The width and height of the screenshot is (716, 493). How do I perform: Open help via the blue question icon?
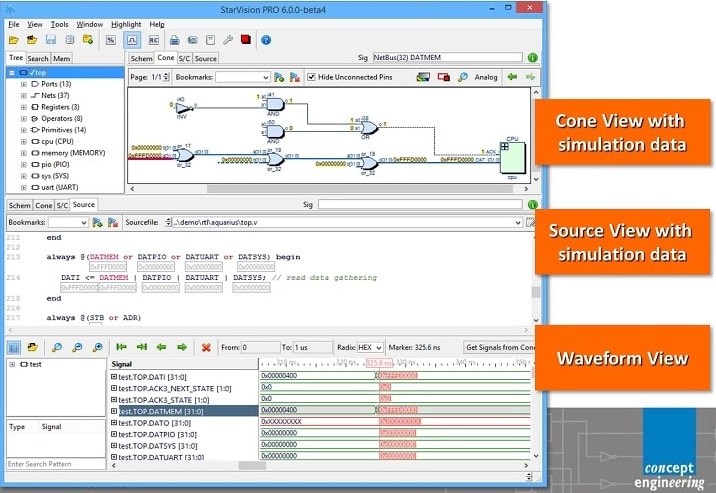(266, 40)
